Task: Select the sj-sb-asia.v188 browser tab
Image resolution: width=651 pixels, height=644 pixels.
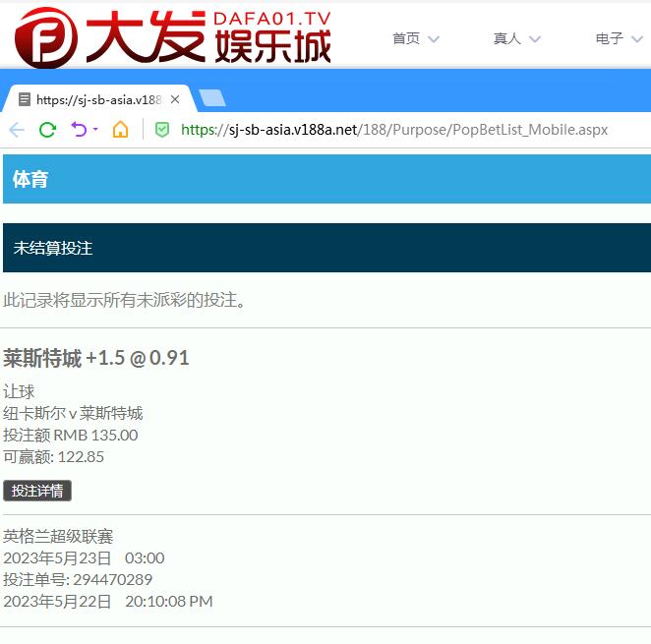Action: coord(99,99)
